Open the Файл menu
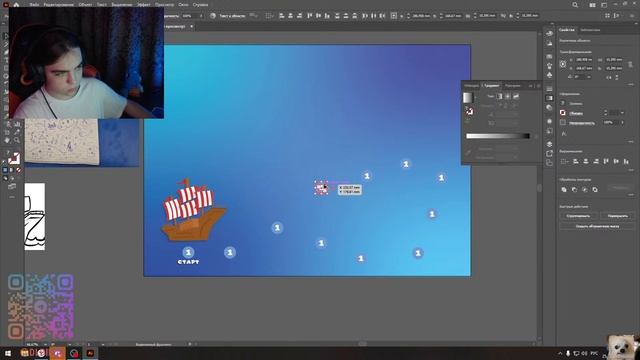Screen dimensions: 640x360 coord(34,4)
